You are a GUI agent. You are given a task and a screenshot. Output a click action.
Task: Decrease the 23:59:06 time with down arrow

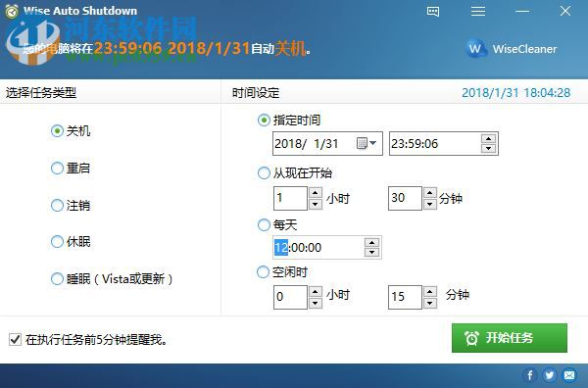coord(488,149)
